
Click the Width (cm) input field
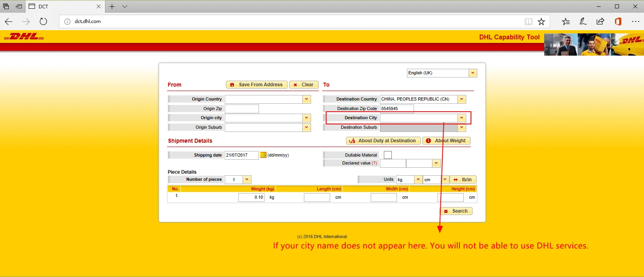[x=384, y=198]
